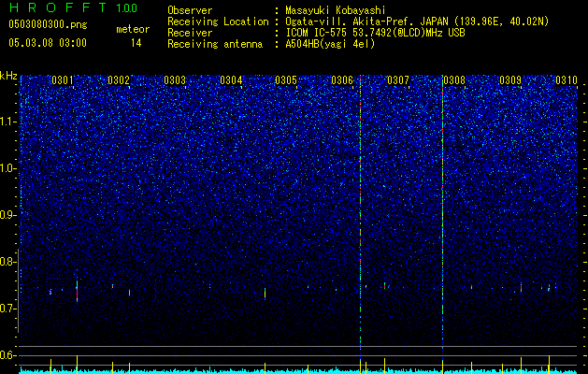
Task: Click the observer name Masayuki Kobayashi
Action: [336, 10]
